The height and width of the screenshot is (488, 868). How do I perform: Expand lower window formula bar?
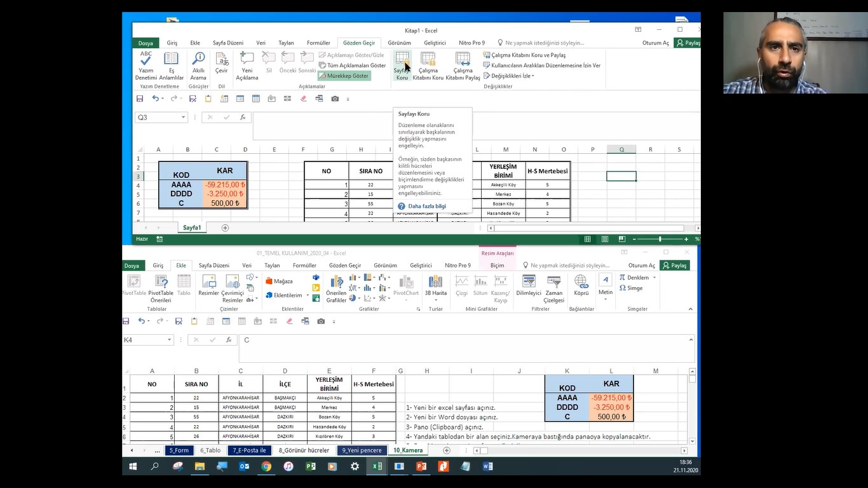[x=690, y=340]
